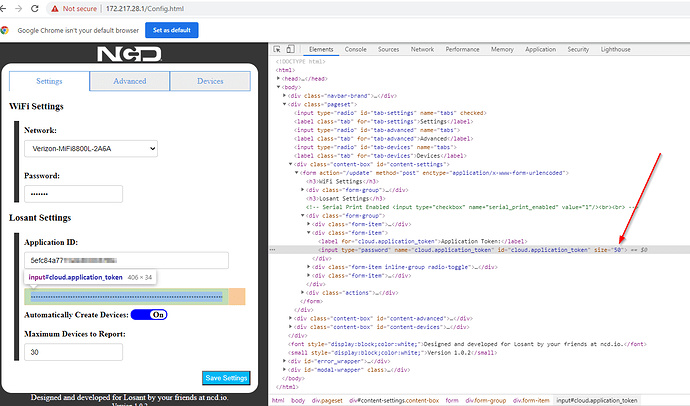Screen dimensions: 690x406
Task: Switch to the Devices tab
Action: [x=210, y=81]
